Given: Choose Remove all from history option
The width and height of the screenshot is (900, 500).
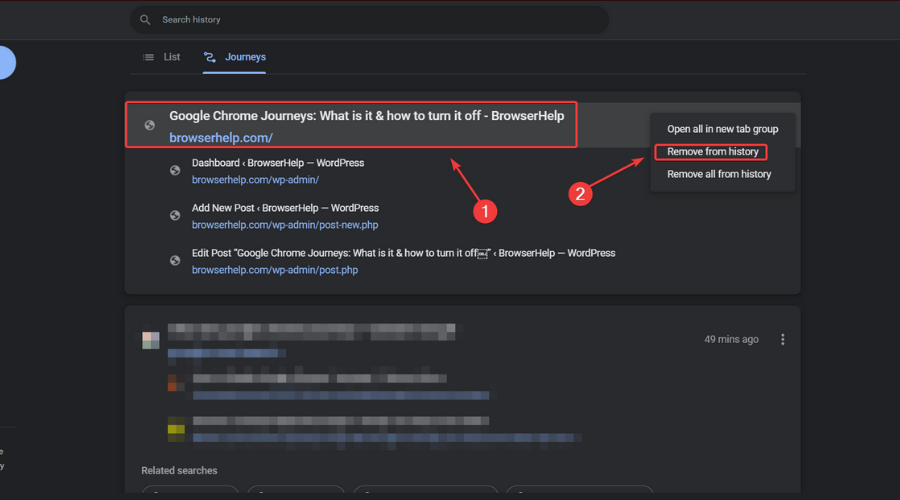Looking at the screenshot, I should click(x=719, y=174).
